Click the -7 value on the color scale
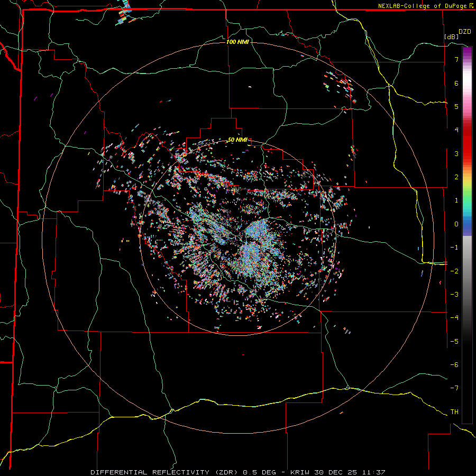 tap(454, 388)
